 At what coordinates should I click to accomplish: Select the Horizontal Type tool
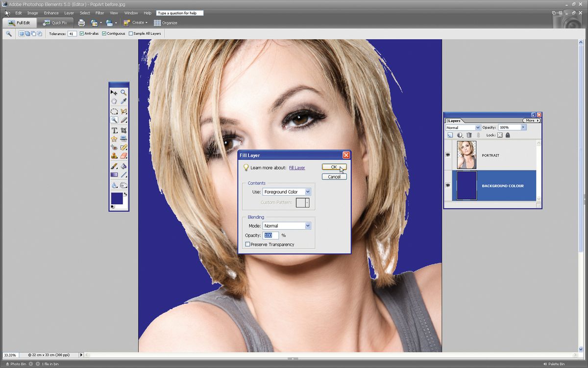(x=114, y=131)
